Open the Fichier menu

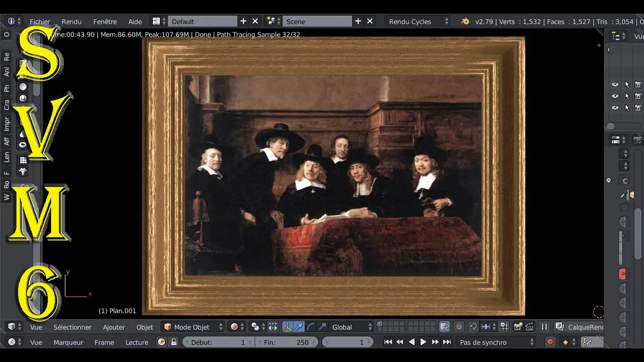click(x=40, y=22)
